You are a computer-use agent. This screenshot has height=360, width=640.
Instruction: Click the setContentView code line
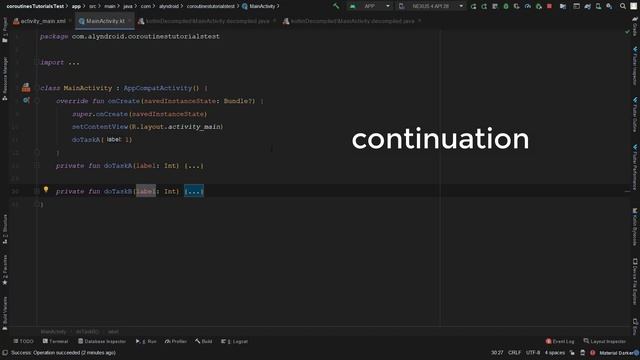pyautogui.click(x=147, y=127)
